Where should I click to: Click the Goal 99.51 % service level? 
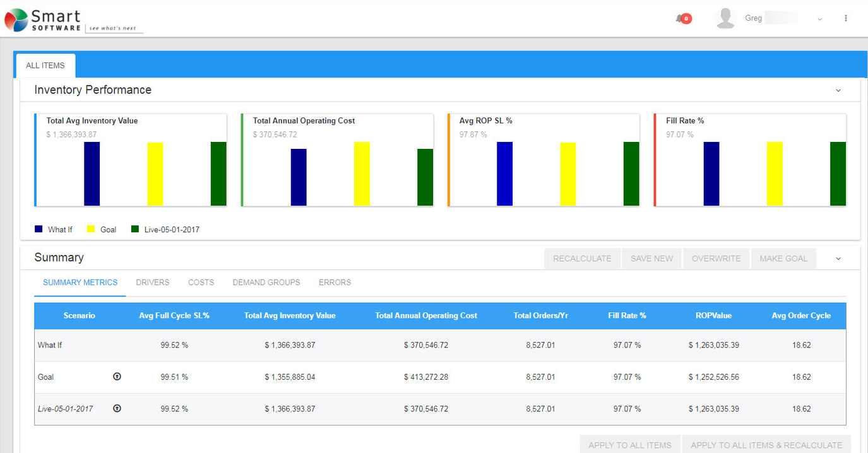click(174, 377)
